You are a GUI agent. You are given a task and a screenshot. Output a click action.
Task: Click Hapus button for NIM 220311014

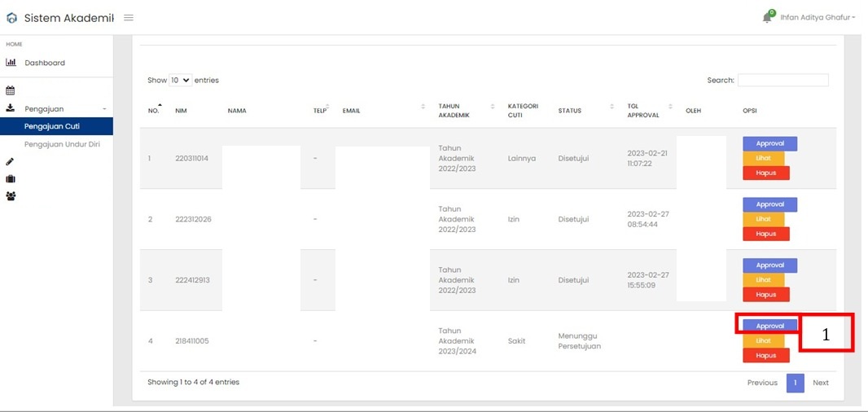pyautogui.click(x=766, y=173)
